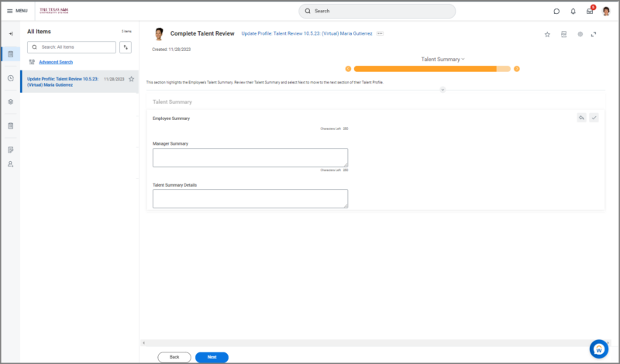
Task: Expand the Talent Summary section dropdown
Action: point(443,60)
